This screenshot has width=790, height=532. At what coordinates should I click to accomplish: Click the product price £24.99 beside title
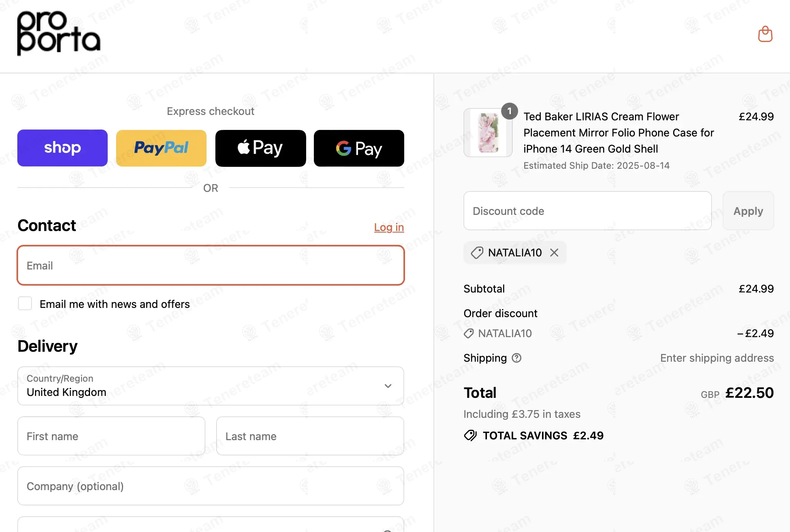(x=756, y=116)
